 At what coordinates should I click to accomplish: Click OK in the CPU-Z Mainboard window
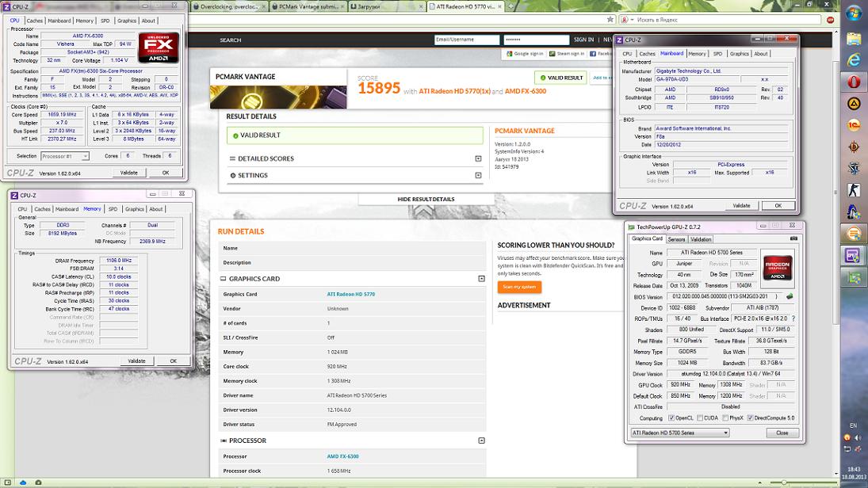pos(778,206)
